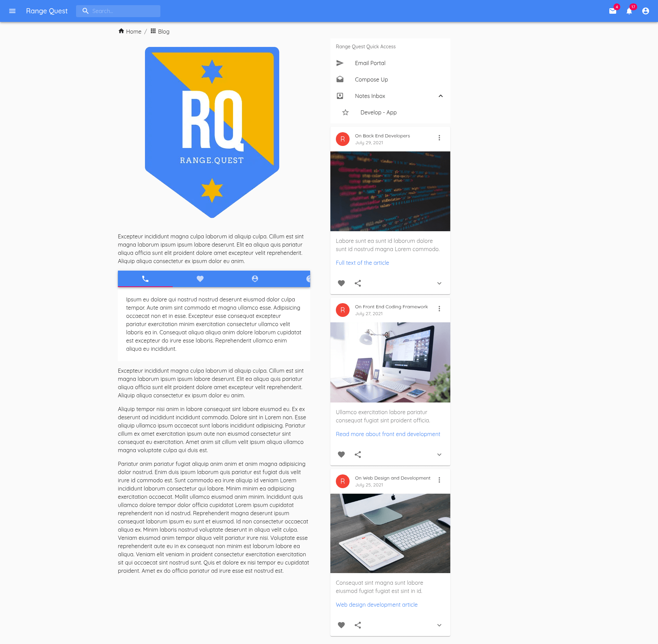Click the star icon beside Develop - App
Viewport: 658px width, 644px height.
point(345,112)
